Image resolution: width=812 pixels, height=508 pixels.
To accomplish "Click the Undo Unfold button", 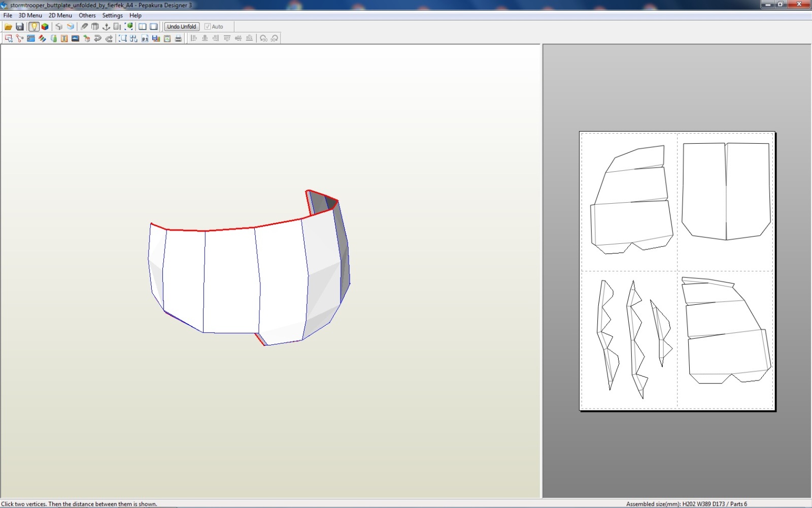I will pyautogui.click(x=181, y=26).
